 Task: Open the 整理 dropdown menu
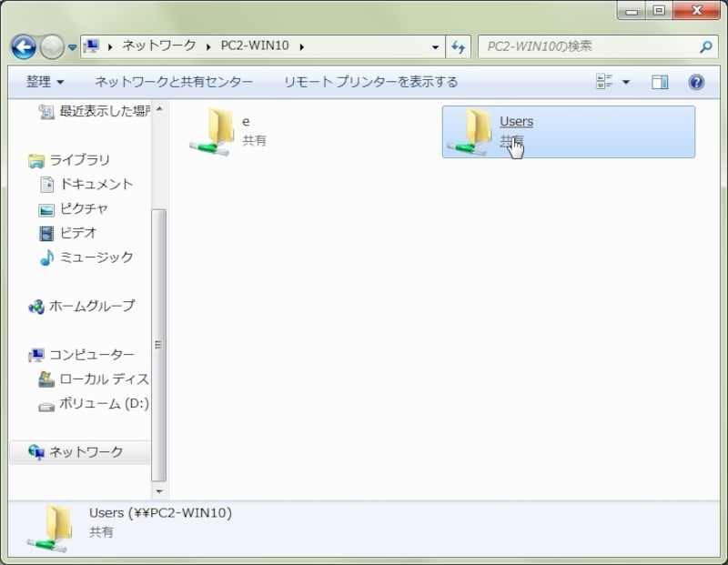pyautogui.click(x=45, y=82)
